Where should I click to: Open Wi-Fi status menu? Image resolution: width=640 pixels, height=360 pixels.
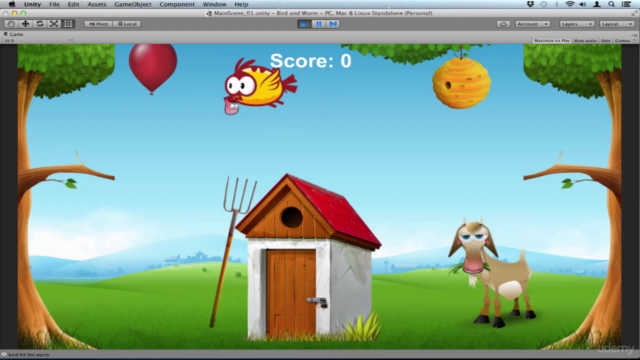click(x=570, y=4)
